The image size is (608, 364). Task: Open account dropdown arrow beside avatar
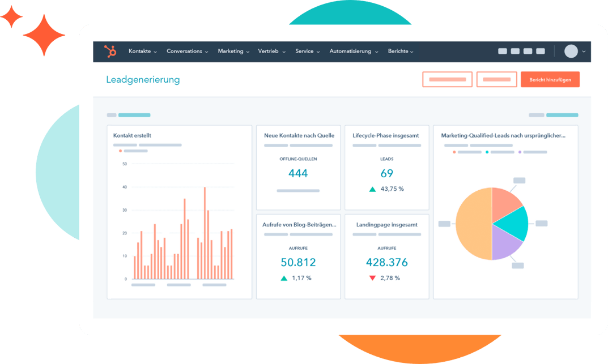coord(584,52)
